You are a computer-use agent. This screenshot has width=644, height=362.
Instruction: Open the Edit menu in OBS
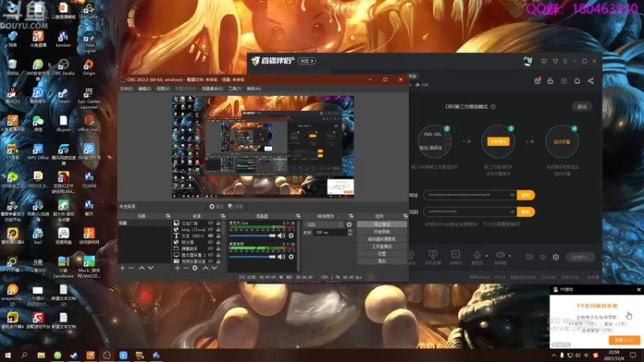point(145,88)
